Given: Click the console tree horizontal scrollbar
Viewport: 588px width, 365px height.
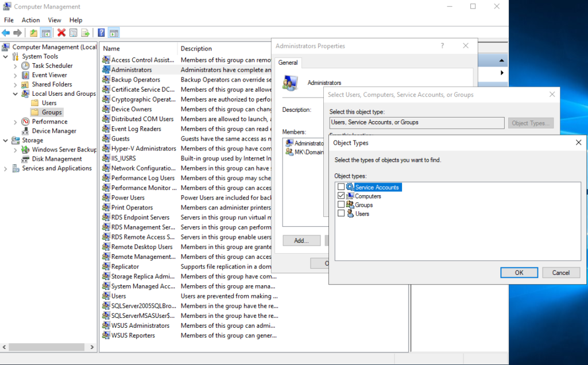Looking at the screenshot, I should (x=49, y=347).
